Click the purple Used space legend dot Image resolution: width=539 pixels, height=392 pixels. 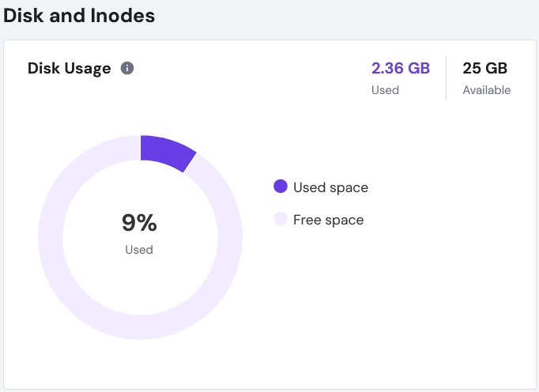point(280,187)
